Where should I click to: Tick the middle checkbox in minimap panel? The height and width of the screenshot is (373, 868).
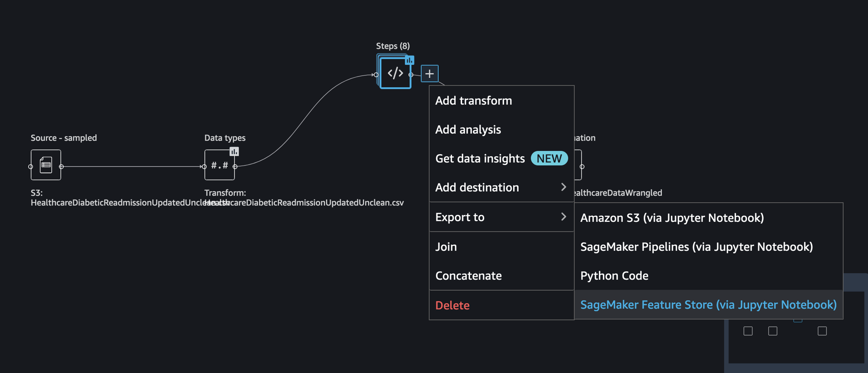tap(773, 331)
